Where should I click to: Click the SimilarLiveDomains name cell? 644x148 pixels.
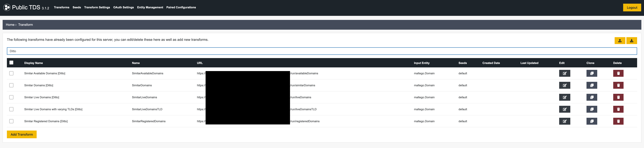coord(144,97)
